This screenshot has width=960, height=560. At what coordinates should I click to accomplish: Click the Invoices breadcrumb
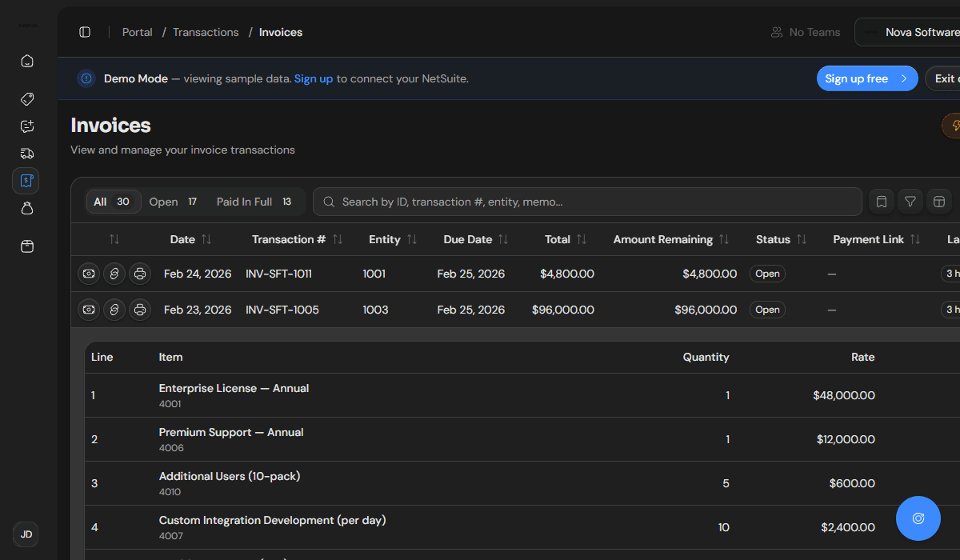[x=281, y=32]
